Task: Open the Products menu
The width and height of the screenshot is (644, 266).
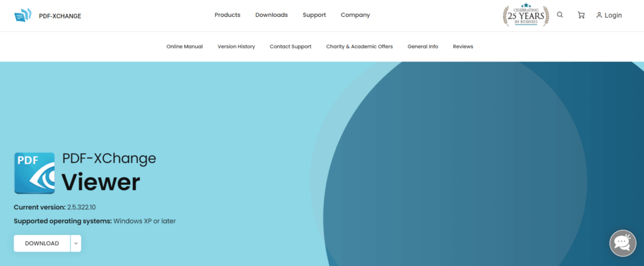Action: [x=227, y=15]
